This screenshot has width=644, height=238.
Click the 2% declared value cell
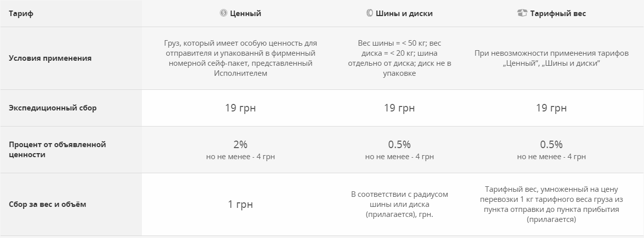point(240,150)
